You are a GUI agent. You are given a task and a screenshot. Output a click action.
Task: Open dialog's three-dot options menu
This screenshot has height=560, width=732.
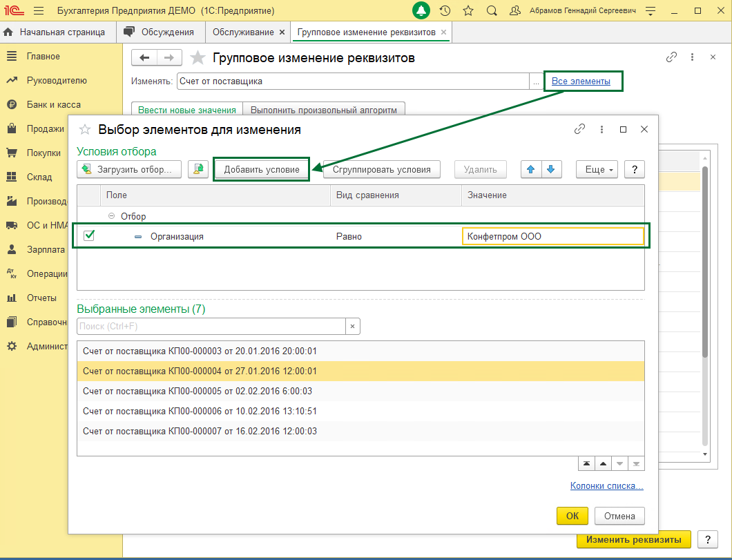(602, 129)
